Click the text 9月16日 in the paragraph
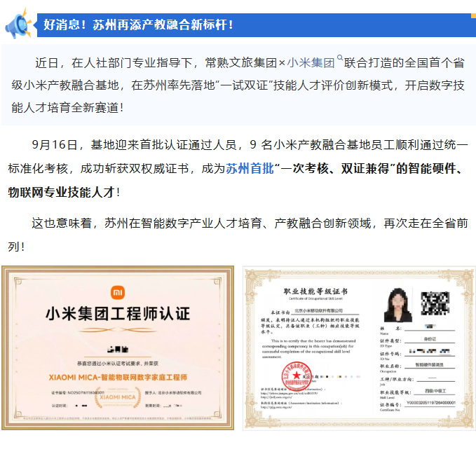This screenshot has width=476, height=468. (55, 145)
